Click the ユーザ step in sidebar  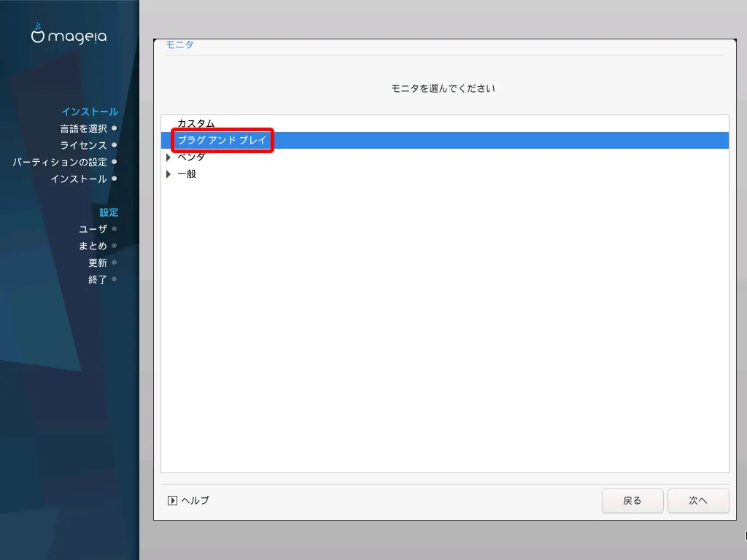click(93, 229)
